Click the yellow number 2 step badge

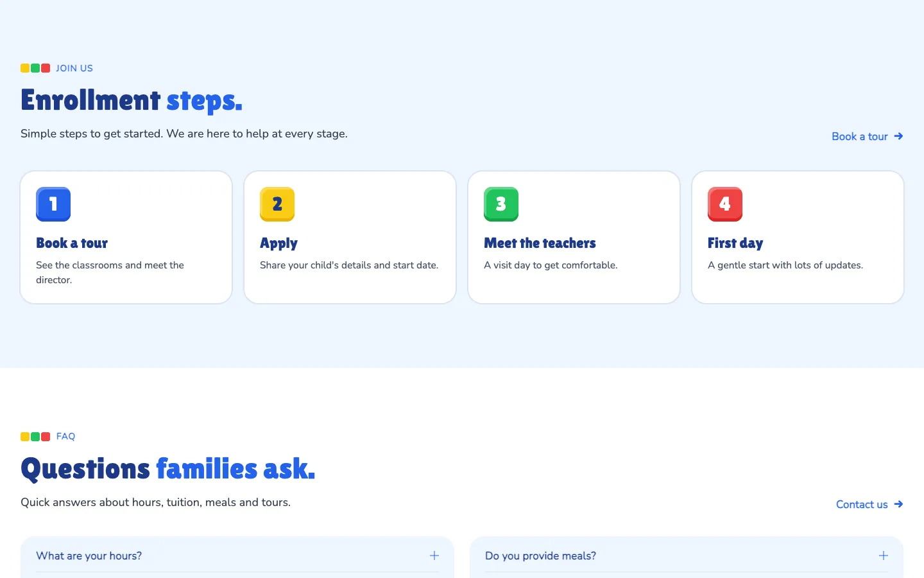(x=277, y=204)
